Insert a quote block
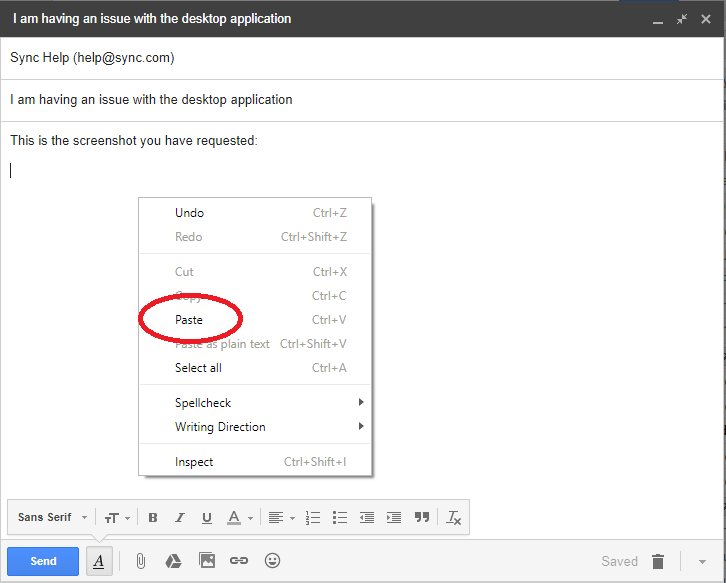 (x=421, y=517)
